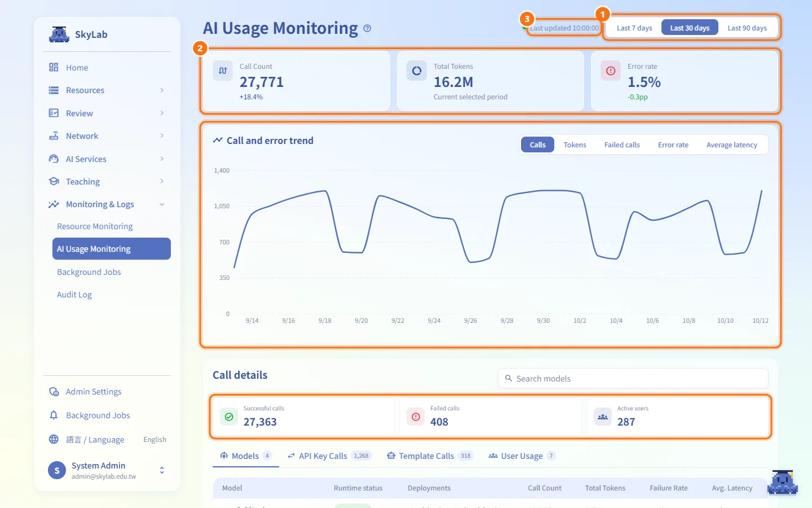The image size is (812, 508).
Task: Click the trend line icon beside Call and error trend
Action: pyautogui.click(x=218, y=141)
